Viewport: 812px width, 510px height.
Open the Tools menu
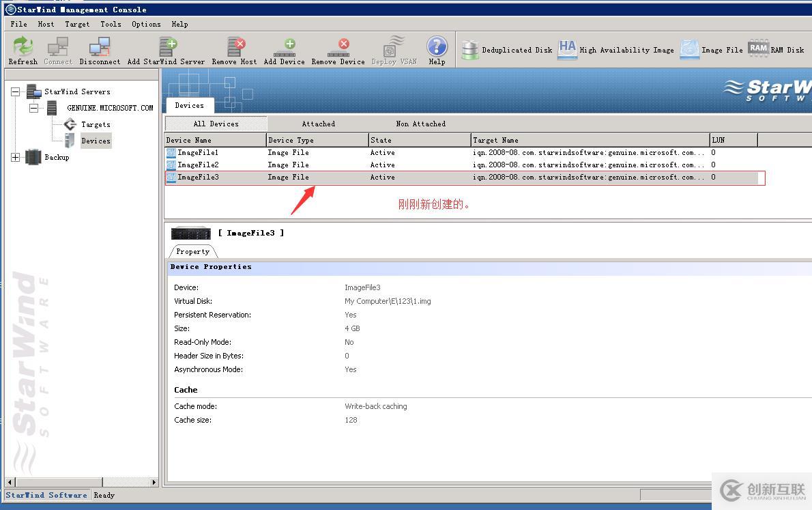click(x=111, y=24)
